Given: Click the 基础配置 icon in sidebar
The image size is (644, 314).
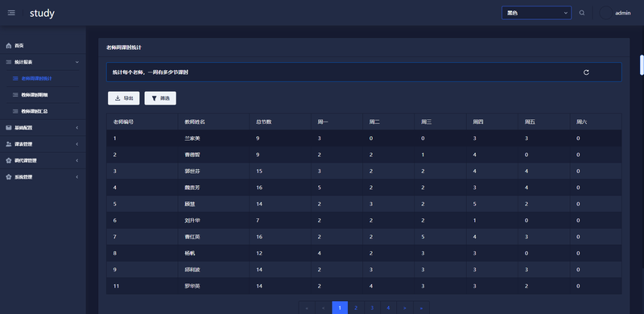Looking at the screenshot, I should coord(9,128).
